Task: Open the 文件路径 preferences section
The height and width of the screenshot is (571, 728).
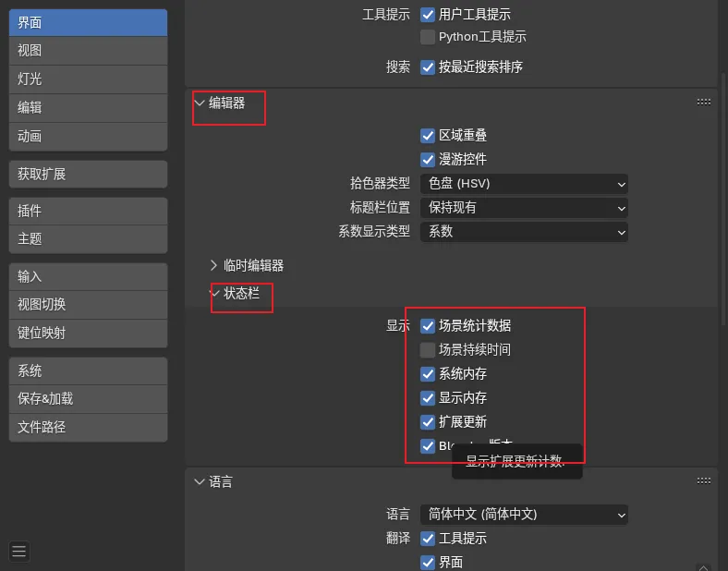Action: coord(88,427)
